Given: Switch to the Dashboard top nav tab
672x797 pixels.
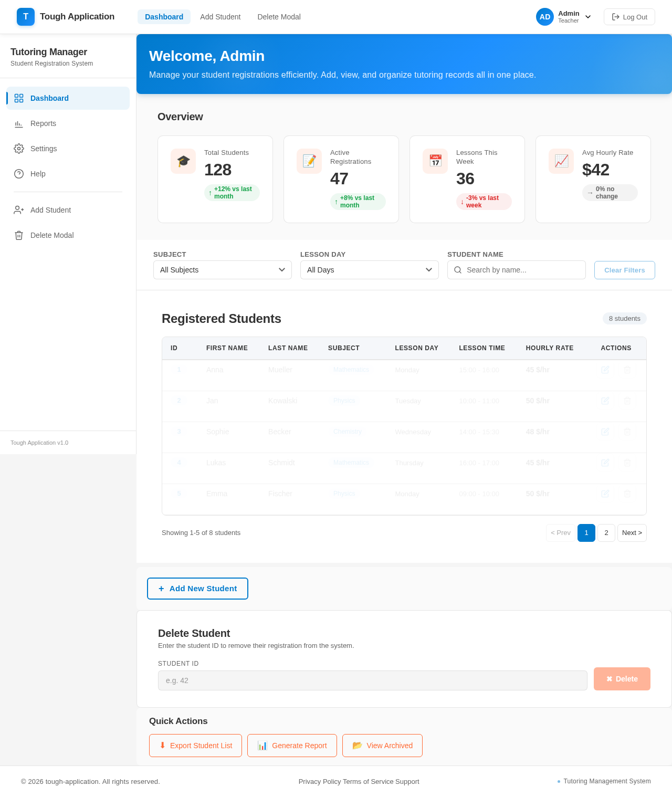Looking at the screenshot, I should [x=164, y=17].
